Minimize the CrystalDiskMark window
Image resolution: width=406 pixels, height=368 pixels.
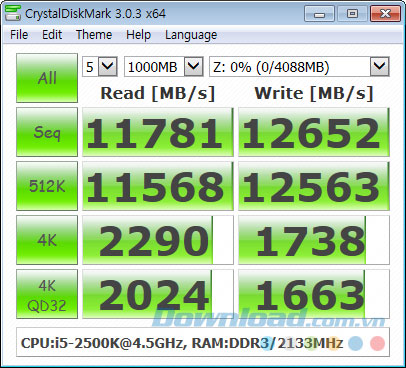click(x=319, y=14)
